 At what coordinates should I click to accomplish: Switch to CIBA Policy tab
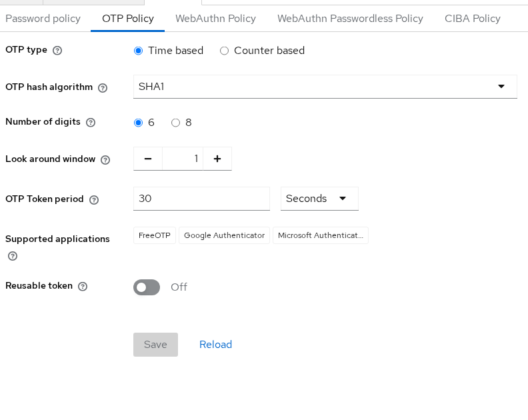(x=473, y=19)
